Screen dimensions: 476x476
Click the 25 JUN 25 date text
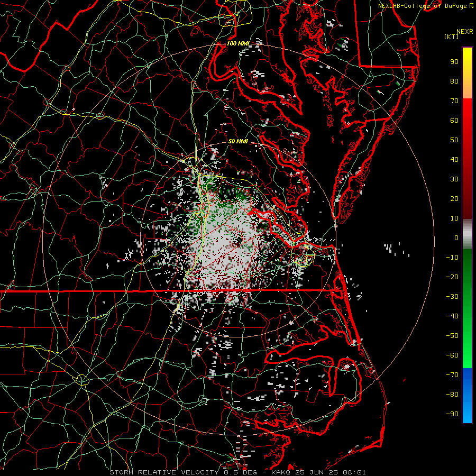point(316,472)
